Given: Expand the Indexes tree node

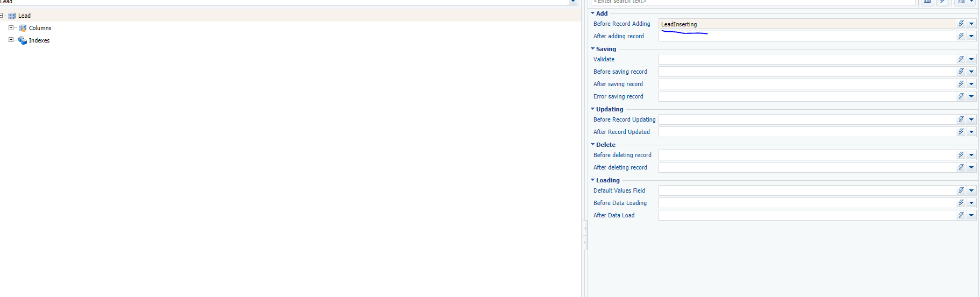Looking at the screenshot, I should click(11, 39).
